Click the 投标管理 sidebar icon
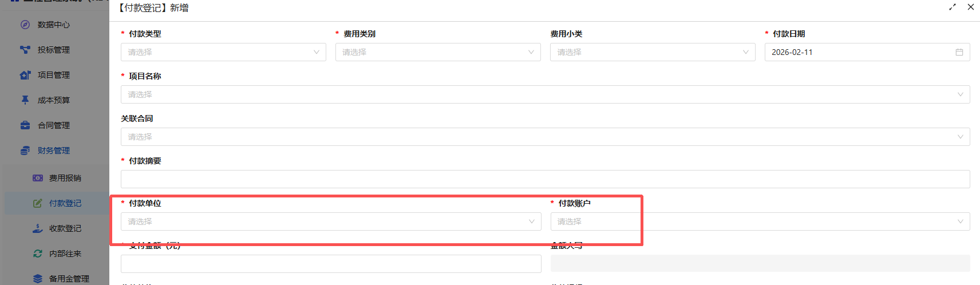Viewport: 980px width, 285px height. click(x=25, y=50)
